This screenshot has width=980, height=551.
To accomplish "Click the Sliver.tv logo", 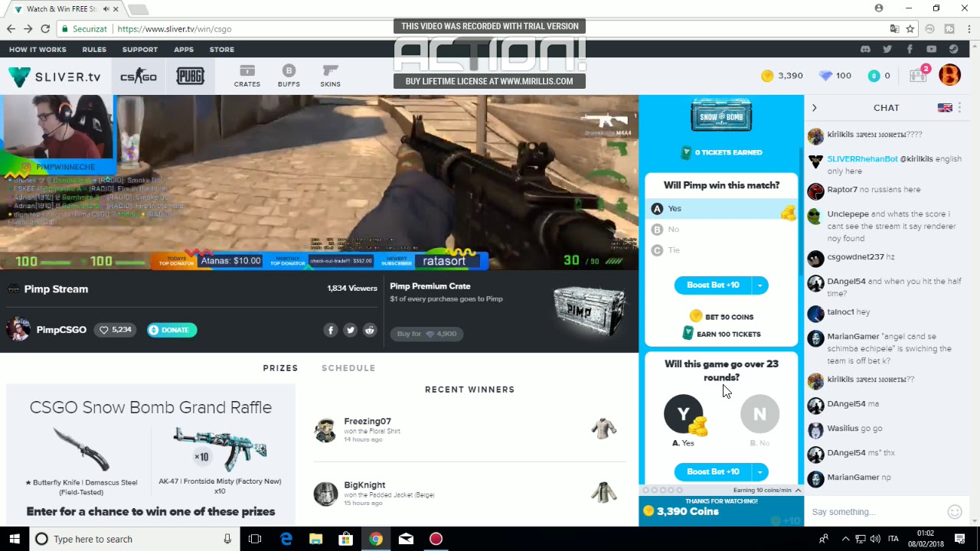I will coord(54,77).
